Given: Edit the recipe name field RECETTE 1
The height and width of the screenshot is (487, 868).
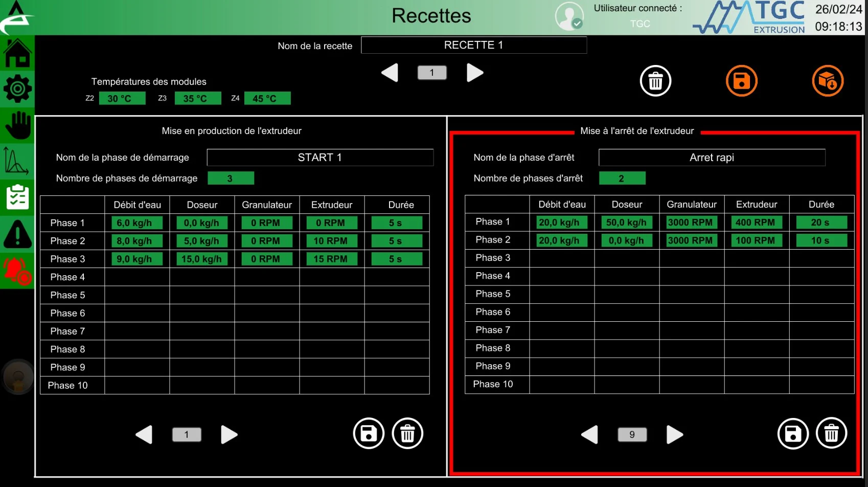Looking at the screenshot, I should (x=474, y=45).
